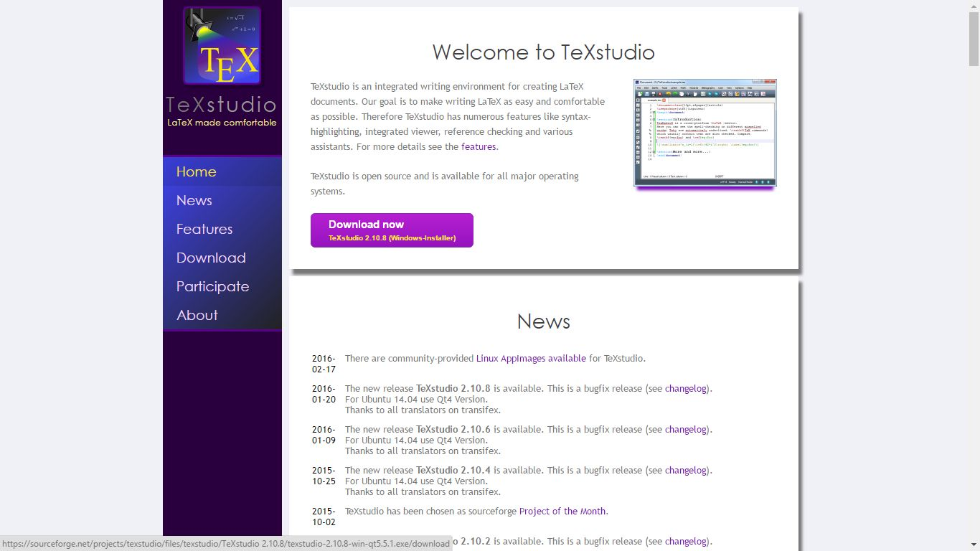
Task: Follow the Project of the Month link
Action: [563, 511]
